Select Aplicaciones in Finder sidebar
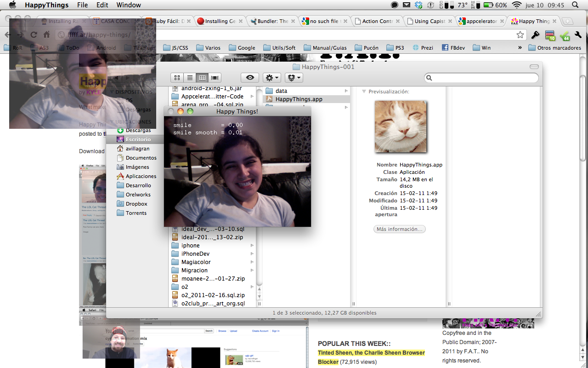This screenshot has width=588, height=368. [x=136, y=176]
